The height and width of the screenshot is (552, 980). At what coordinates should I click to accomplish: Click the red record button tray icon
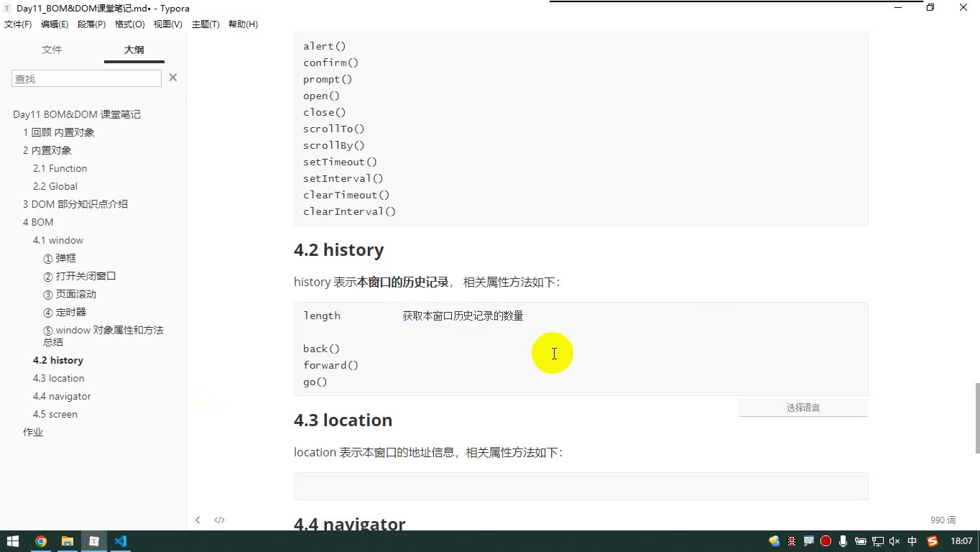pos(826,541)
